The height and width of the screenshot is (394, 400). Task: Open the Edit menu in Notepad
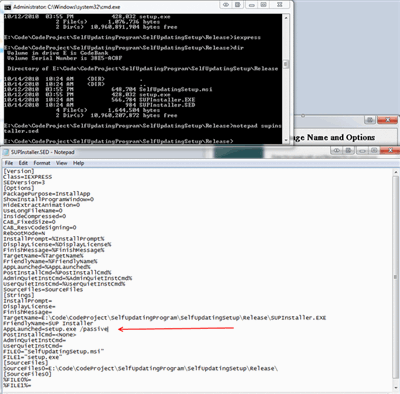(x=23, y=163)
